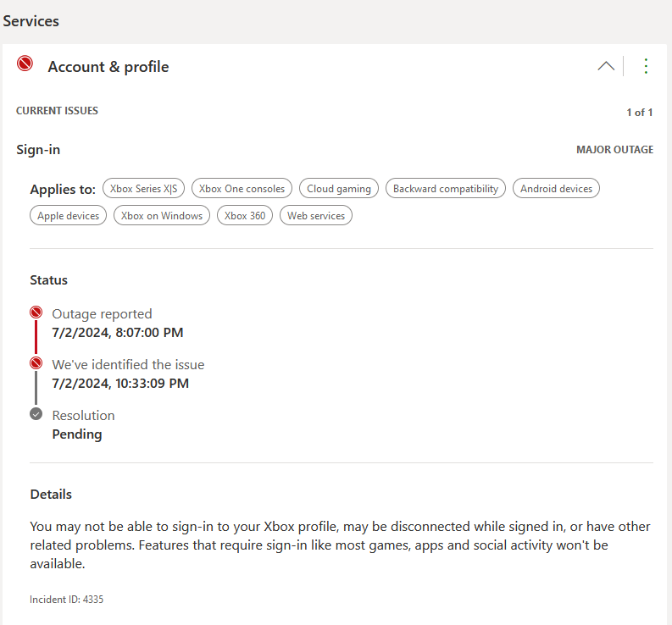The image size is (672, 625).
Task: Click the Sign-in issue title
Action: pos(38,150)
